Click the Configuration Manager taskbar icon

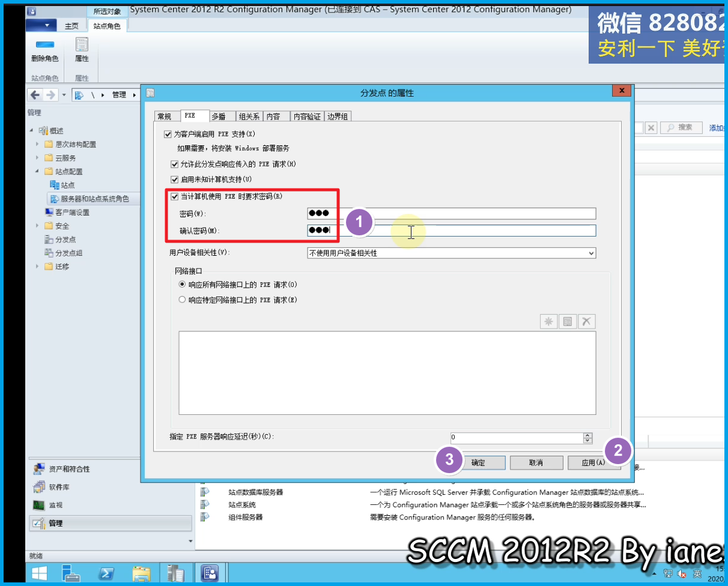click(210, 573)
